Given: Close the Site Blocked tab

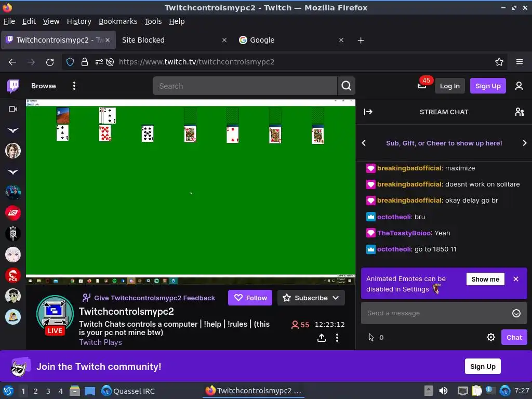Looking at the screenshot, I should click(224, 40).
